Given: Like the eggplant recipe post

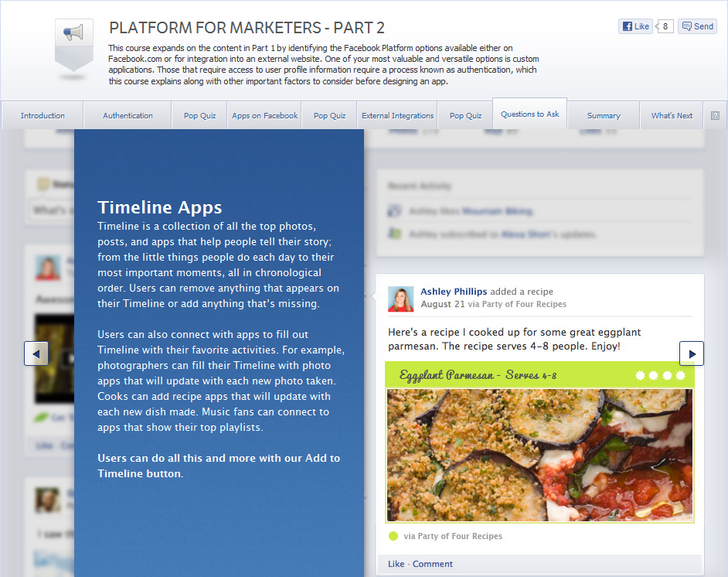Looking at the screenshot, I should point(396,564).
